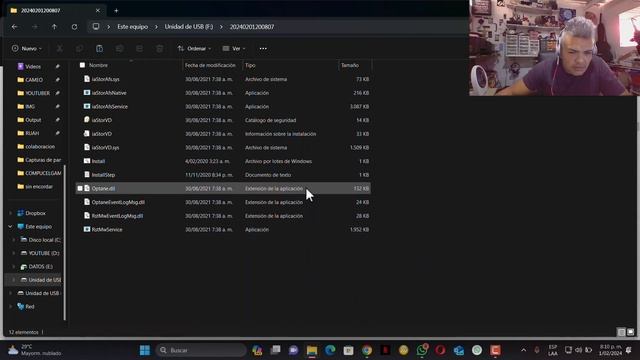Open the Ver view dropdown

[234, 49]
